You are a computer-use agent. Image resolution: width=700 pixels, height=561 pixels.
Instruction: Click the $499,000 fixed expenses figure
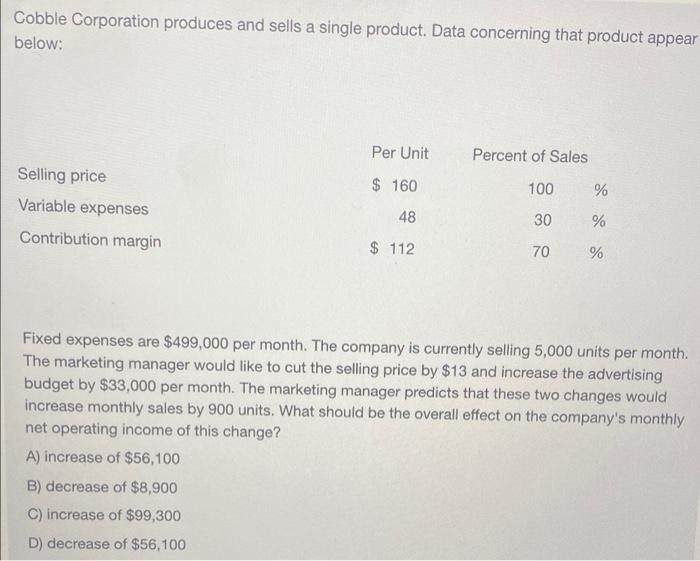[196, 343]
